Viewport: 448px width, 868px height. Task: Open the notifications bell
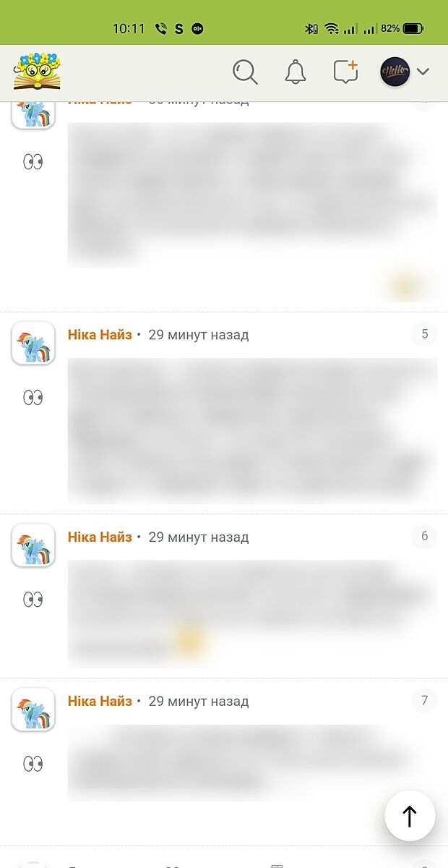coord(296,72)
